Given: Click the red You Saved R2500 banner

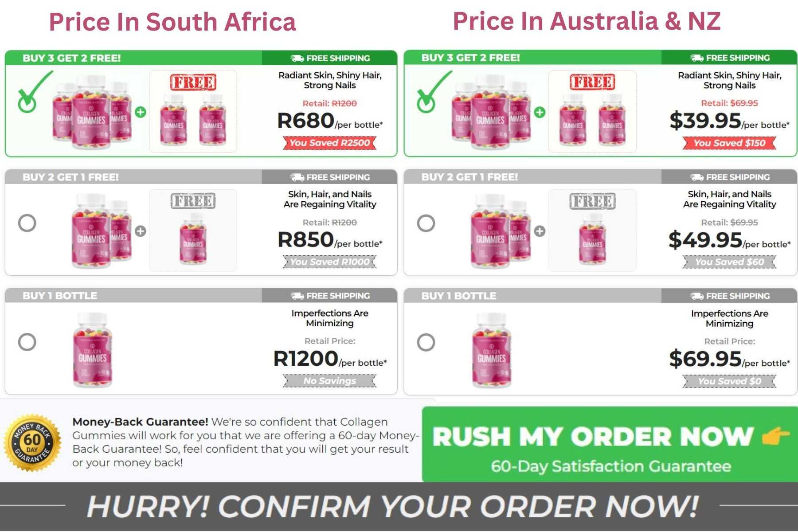Looking at the screenshot, I should (329, 143).
